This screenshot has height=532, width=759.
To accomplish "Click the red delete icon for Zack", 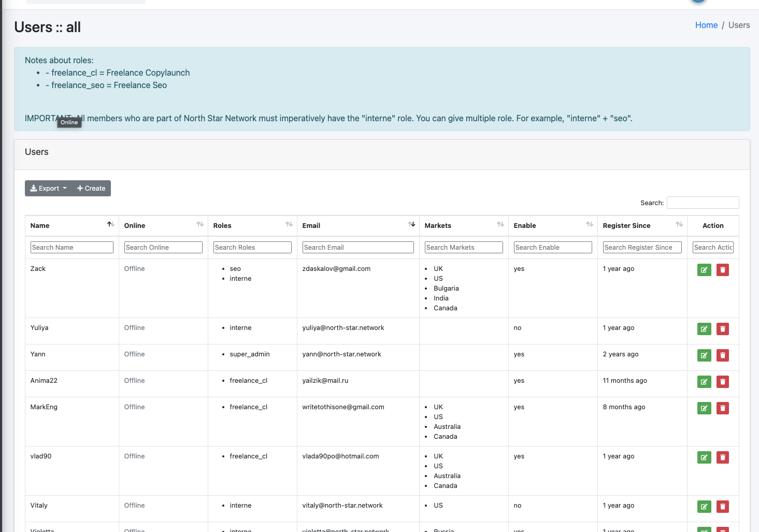I will click(722, 270).
